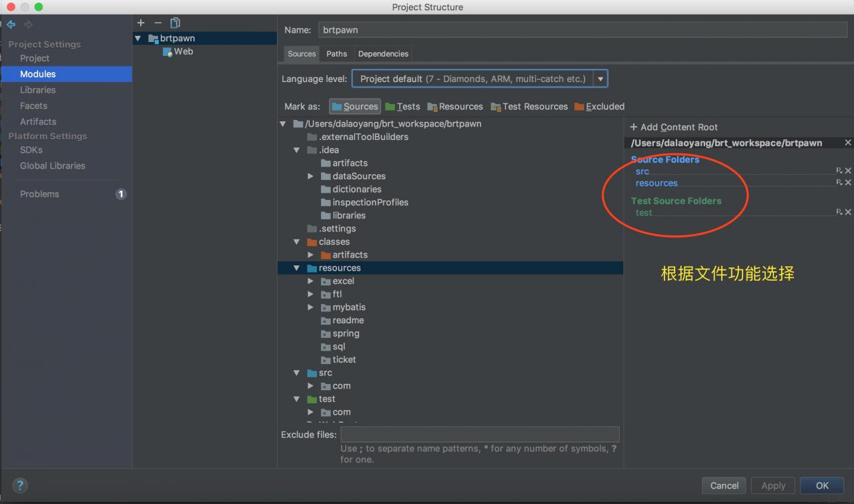Collapse the brtpawn module tree node
The image size is (854, 504).
coord(138,39)
